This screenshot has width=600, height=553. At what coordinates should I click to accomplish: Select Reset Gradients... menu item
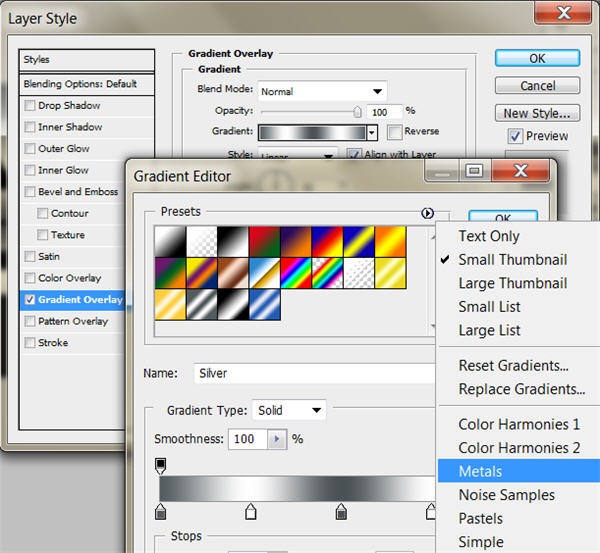[x=513, y=366]
